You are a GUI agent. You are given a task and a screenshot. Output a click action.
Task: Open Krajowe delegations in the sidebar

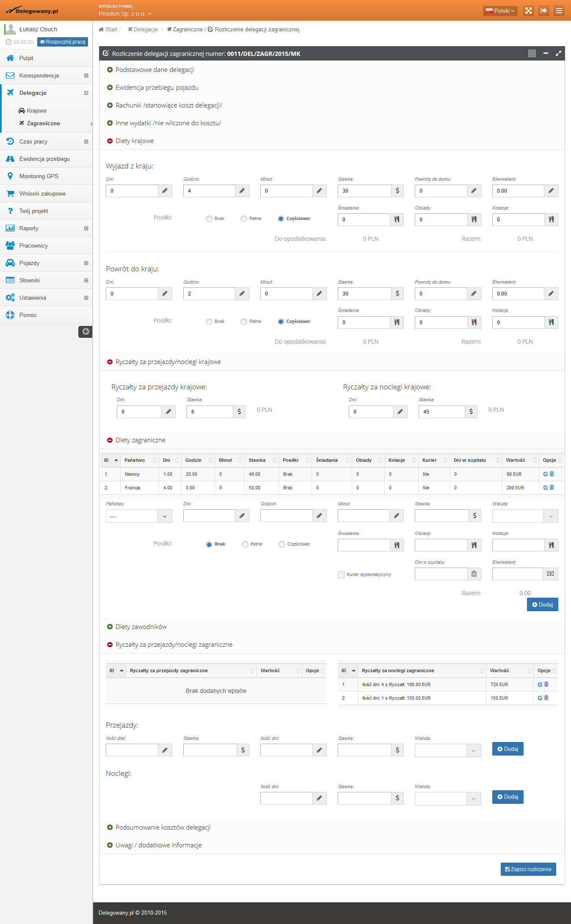(36, 110)
